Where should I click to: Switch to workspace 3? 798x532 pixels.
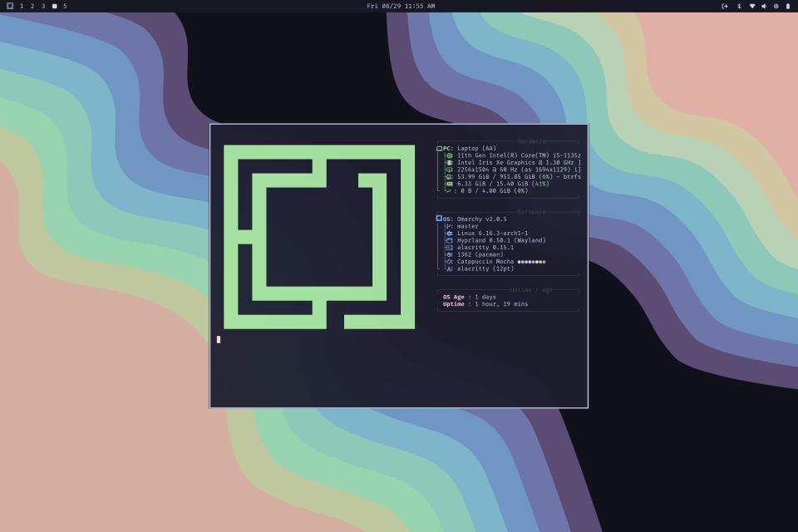[x=43, y=6]
